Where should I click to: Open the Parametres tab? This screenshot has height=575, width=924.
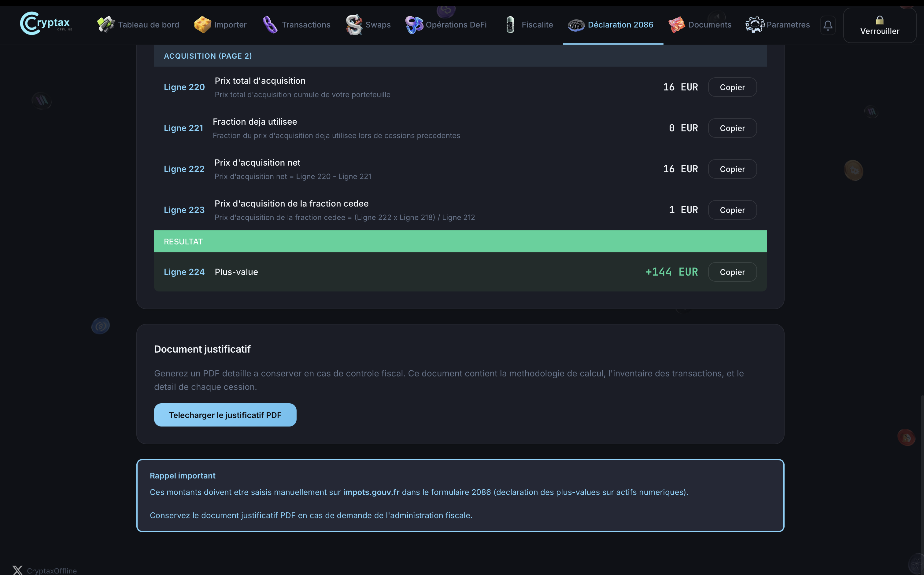tap(778, 25)
